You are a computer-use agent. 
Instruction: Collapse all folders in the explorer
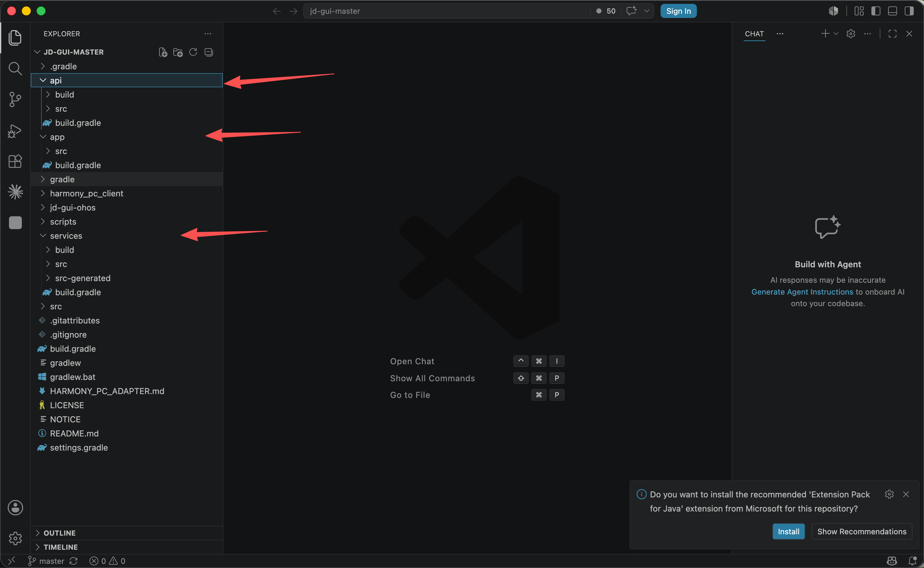click(x=209, y=52)
